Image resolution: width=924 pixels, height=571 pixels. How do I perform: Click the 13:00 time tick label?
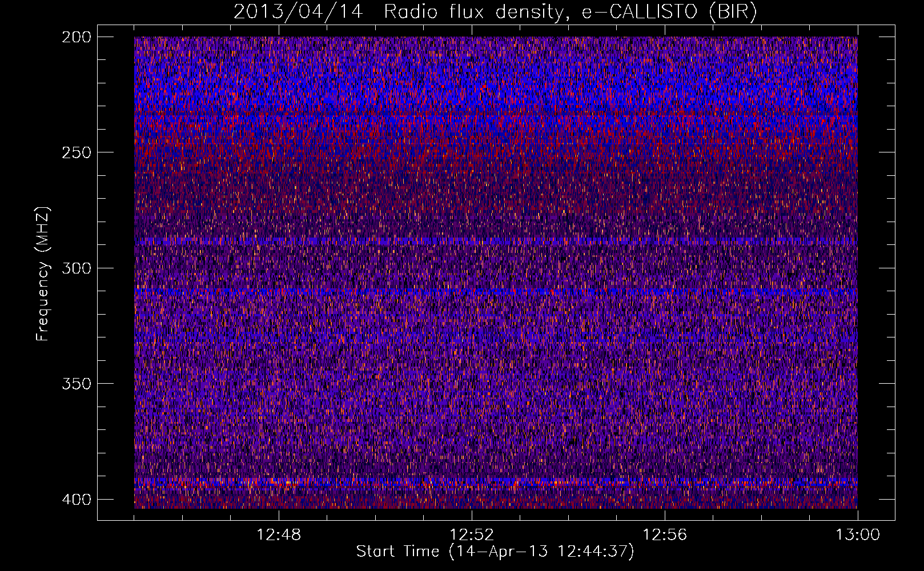[x=858, y=535]
